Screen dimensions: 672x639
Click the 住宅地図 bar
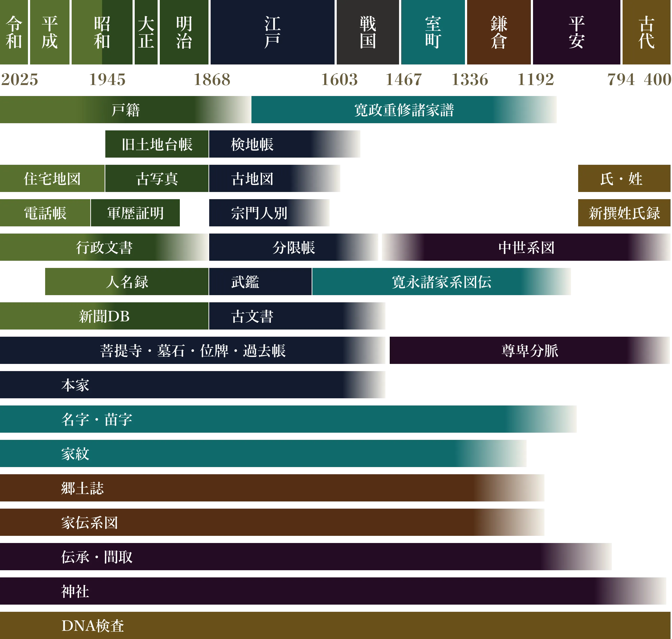tap(52, 178)
